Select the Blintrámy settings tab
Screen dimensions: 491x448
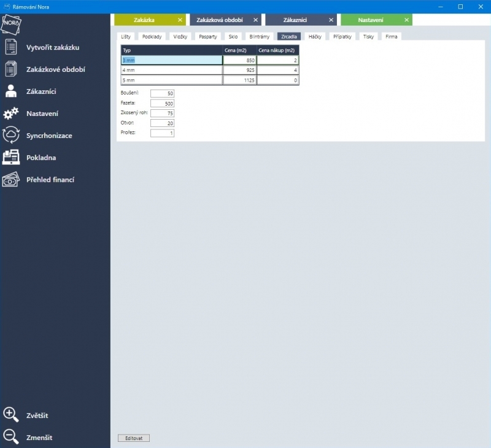coord(259,37)
